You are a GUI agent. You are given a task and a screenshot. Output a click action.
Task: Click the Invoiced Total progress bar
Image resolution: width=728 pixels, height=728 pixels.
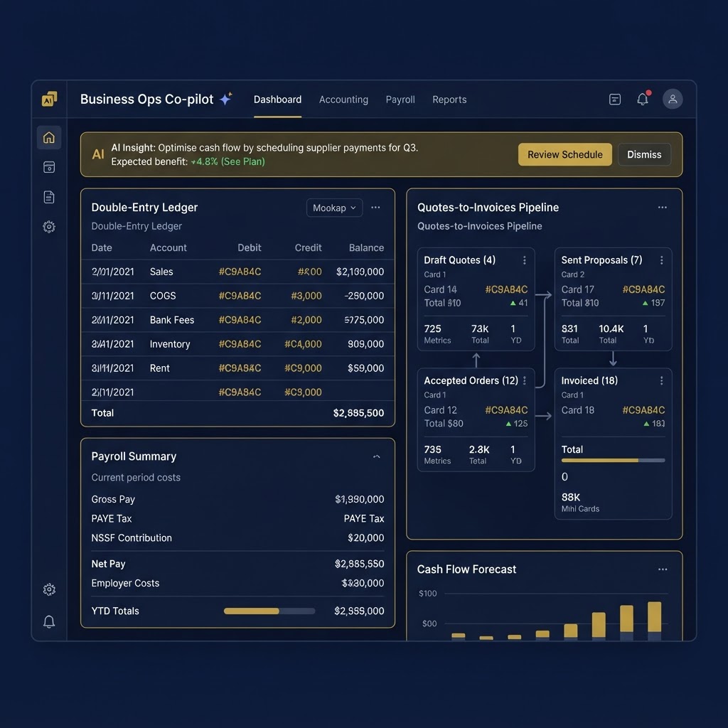(x=613, y=461)
